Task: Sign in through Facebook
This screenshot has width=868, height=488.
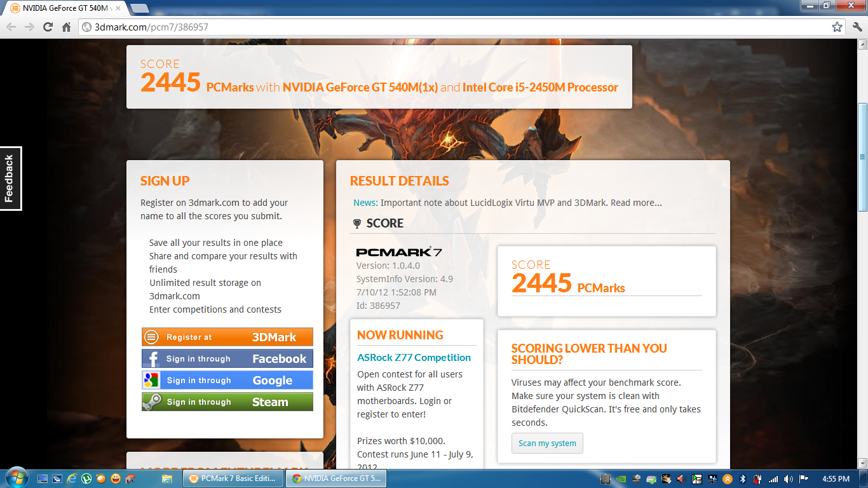Action: point(227,358)
